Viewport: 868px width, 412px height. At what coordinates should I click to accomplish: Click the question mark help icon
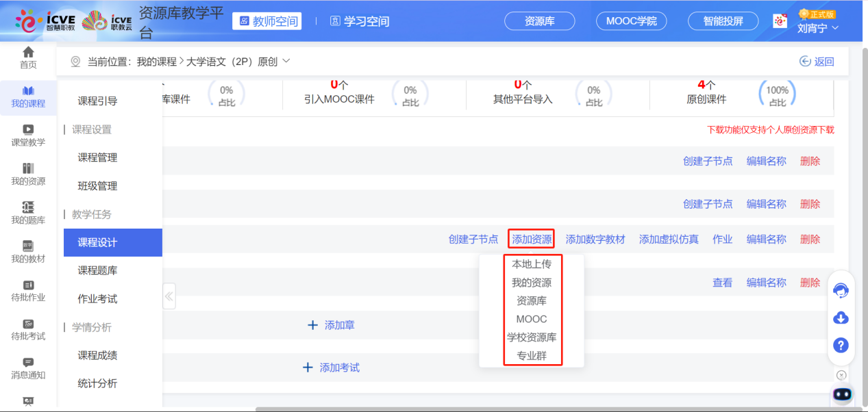pos(841,345)
